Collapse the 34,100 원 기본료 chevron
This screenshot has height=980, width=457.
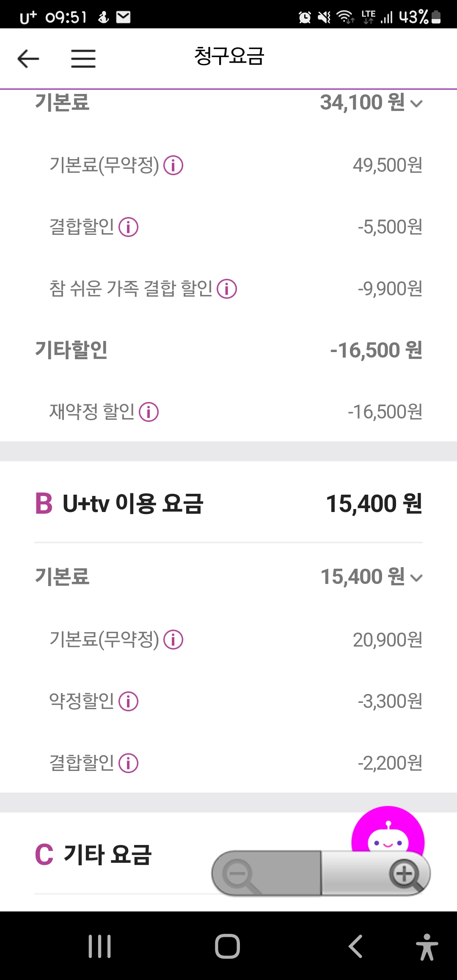pos(417,104)
